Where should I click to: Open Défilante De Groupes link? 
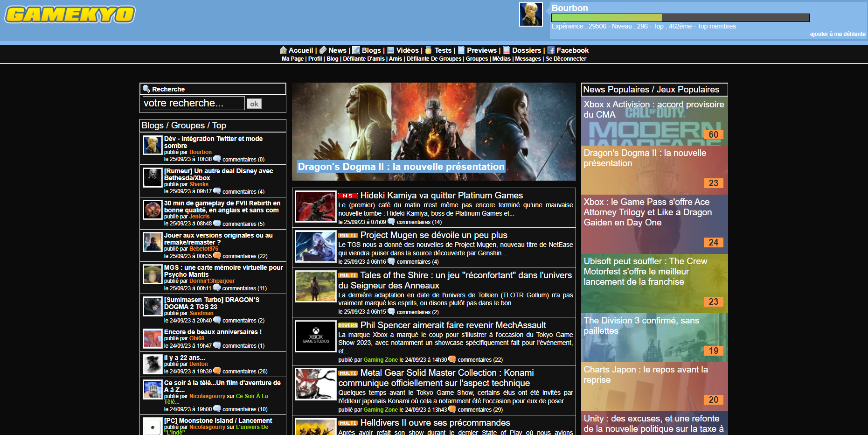(434, 59)
